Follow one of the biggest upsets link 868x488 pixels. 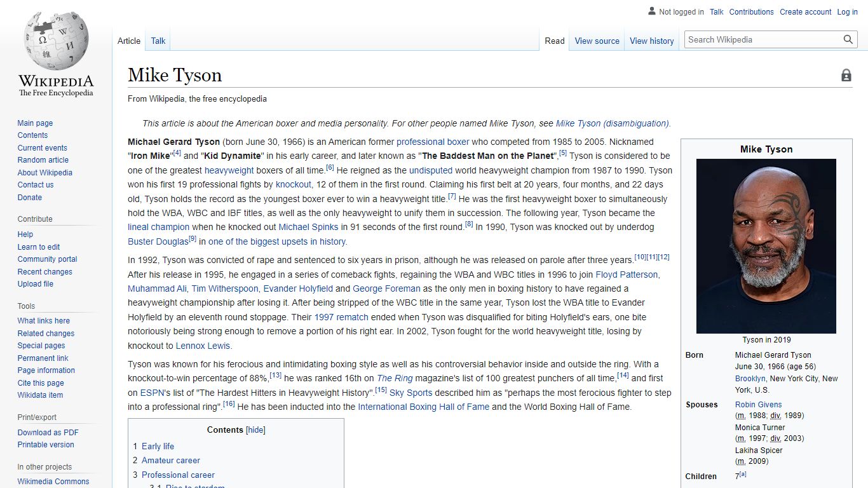pos(278,241)
